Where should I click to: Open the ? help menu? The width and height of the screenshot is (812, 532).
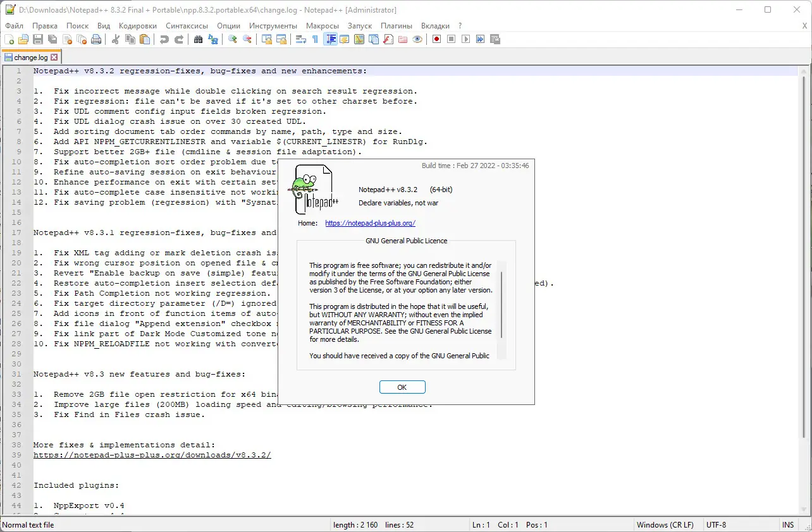[x=460, y=26]
